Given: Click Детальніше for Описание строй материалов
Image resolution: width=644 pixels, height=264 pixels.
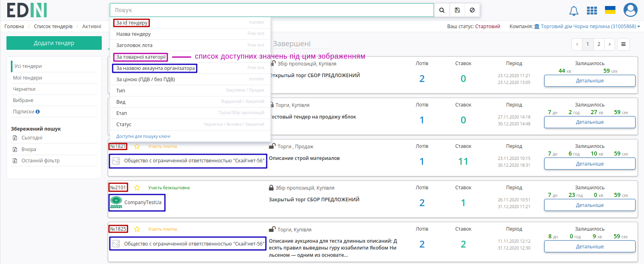Looking at the screenshot, I should point(590,164).
